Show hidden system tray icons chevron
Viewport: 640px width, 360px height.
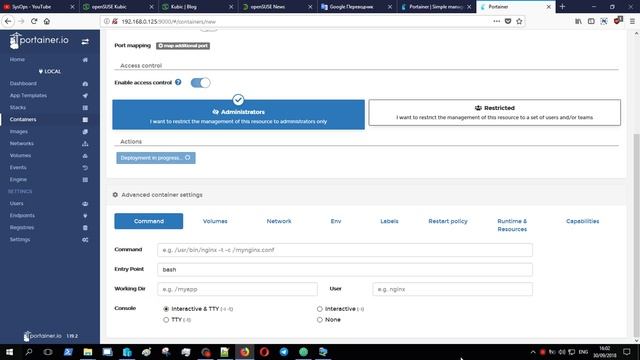(x=533, y=352)
